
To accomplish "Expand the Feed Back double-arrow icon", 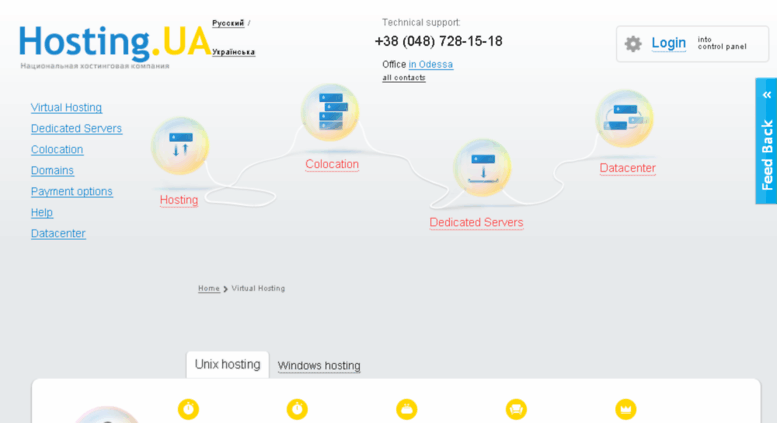I will pos(767,95).
